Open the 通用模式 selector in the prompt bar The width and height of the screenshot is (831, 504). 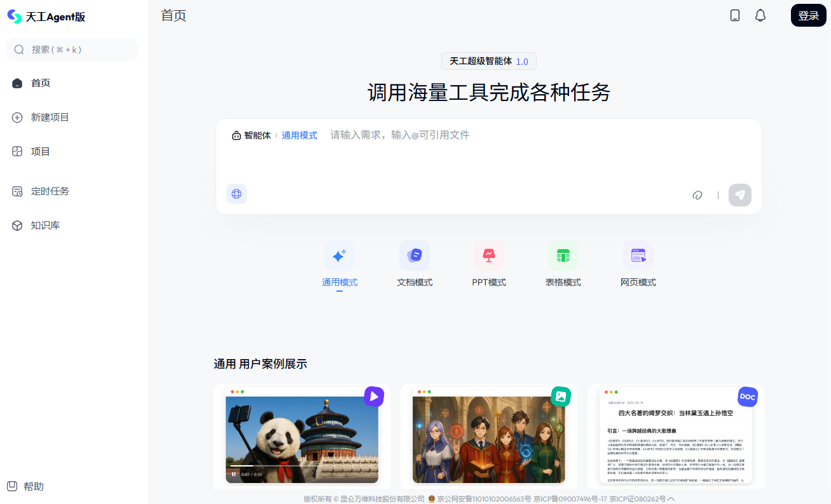coord(299,135)
